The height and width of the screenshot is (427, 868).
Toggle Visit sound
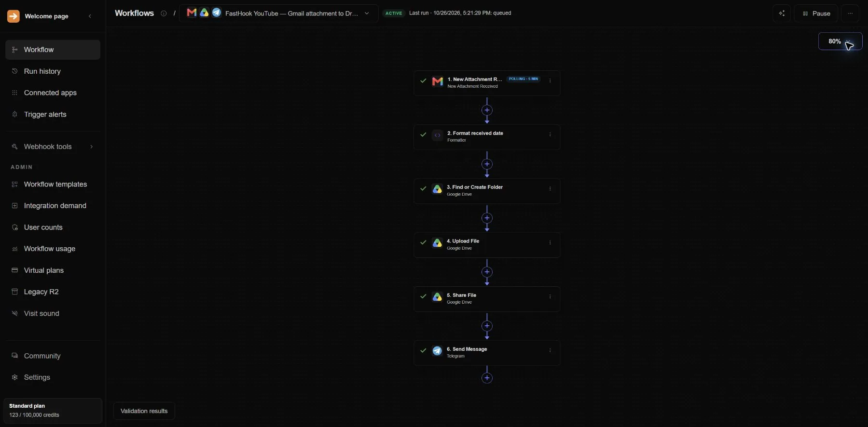53,314
